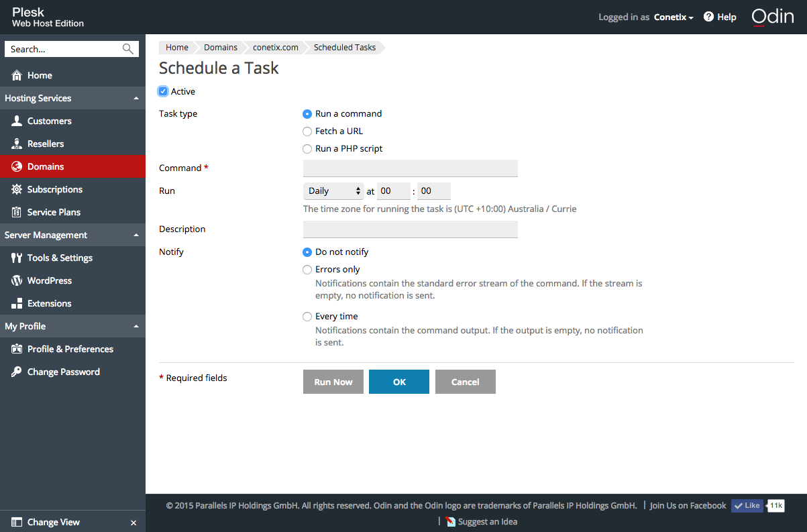This screenshot has height=532, width=807.
Task: Click the Subscriptions gear icon
Action: click(x=17, y=190)
